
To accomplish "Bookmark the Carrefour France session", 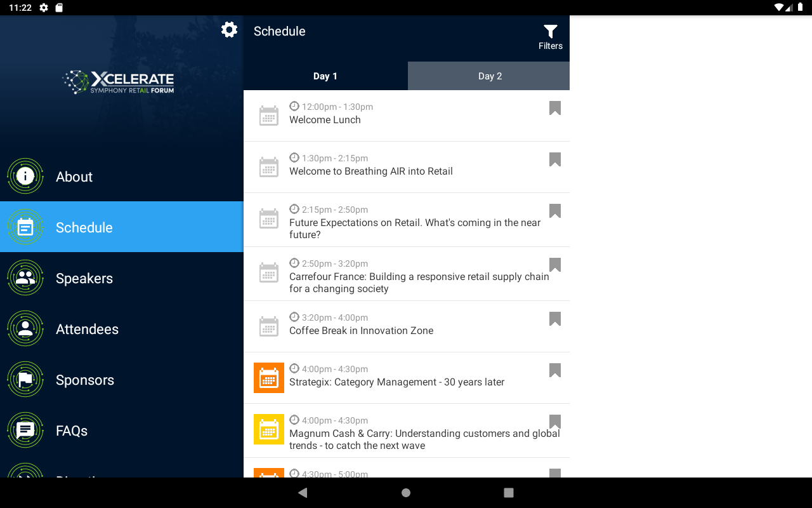I will pos(555,265).
